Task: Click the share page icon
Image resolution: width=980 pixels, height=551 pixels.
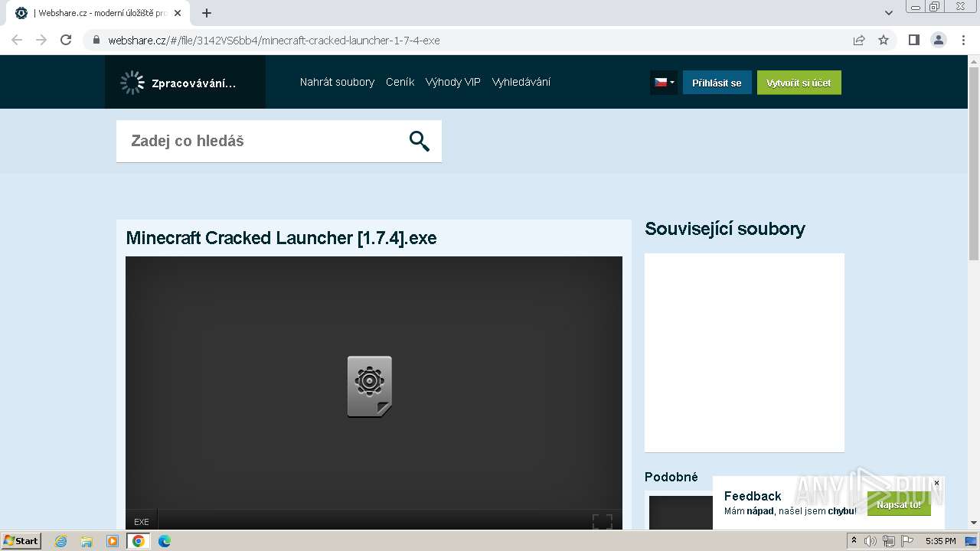Action: [859, 40]
